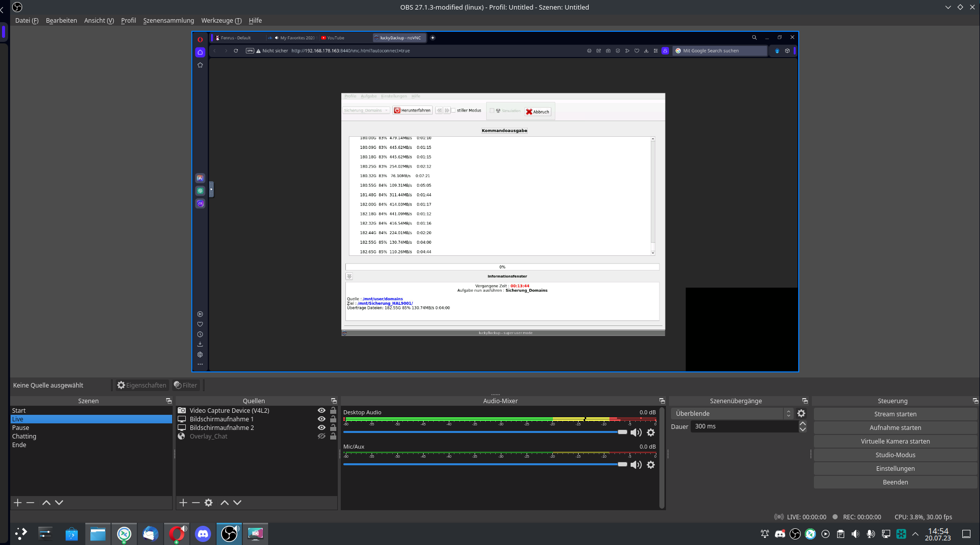Select the Pause scene

(x=91, y=428)
